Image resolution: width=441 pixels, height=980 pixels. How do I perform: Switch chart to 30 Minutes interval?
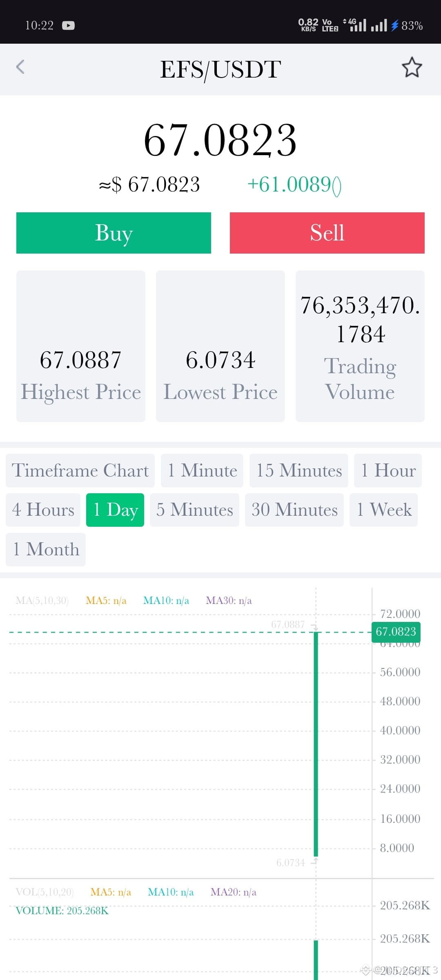click(x=294, y=510)
